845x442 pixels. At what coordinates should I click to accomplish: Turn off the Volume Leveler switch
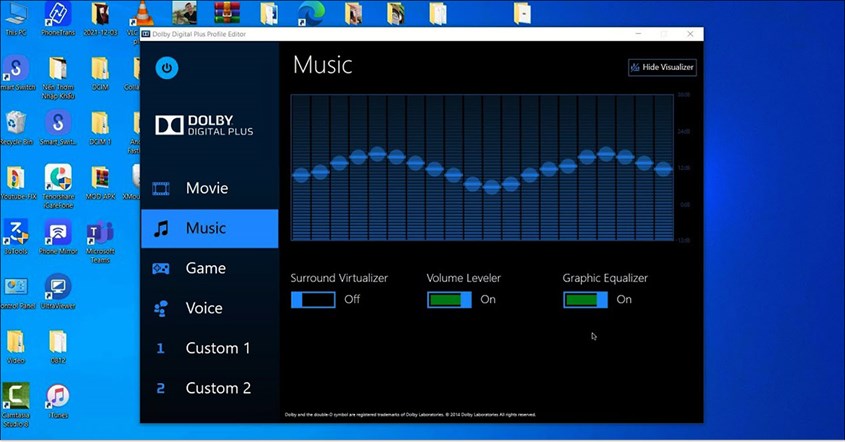pyautogui.click(x=449, y=300)
